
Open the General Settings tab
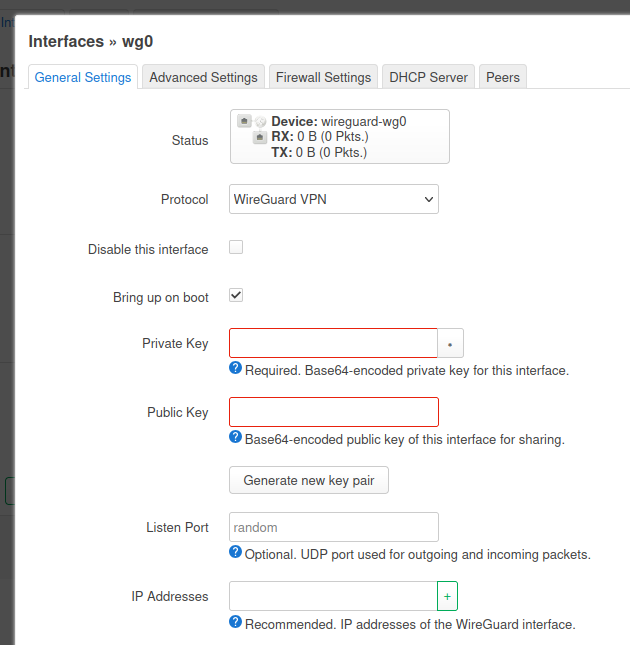83,77
